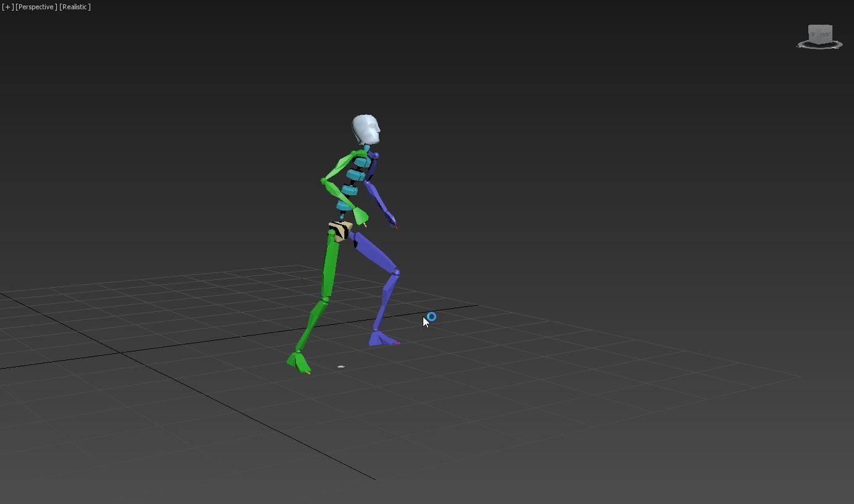Select the blue thigh bone
The height and width of the screenshot is (504, 854).
pyautogui.click(x=374, y=252)
